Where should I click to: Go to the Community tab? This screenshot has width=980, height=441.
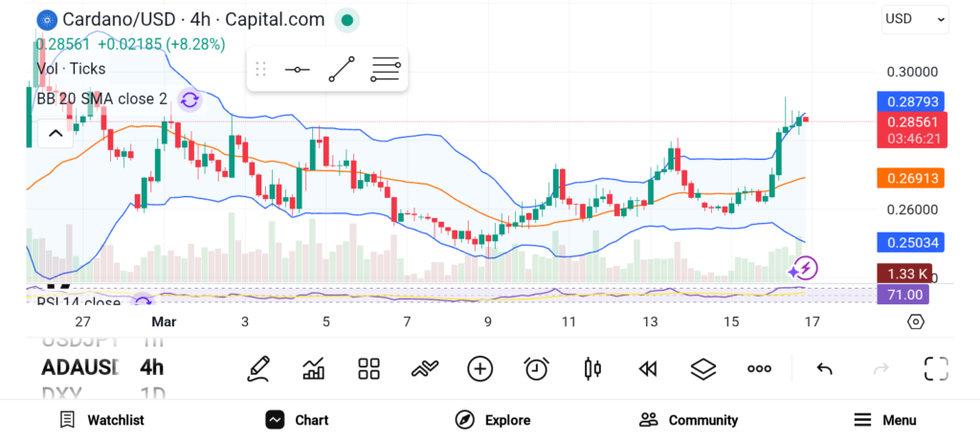point(688,420)
